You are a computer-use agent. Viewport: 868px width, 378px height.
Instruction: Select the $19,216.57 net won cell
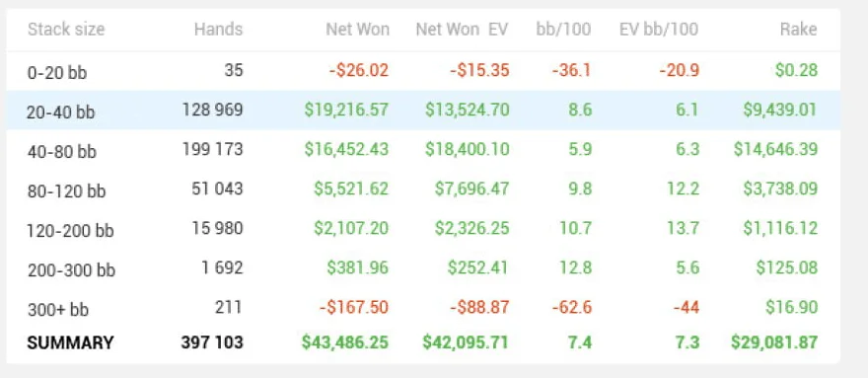point(346,110)
